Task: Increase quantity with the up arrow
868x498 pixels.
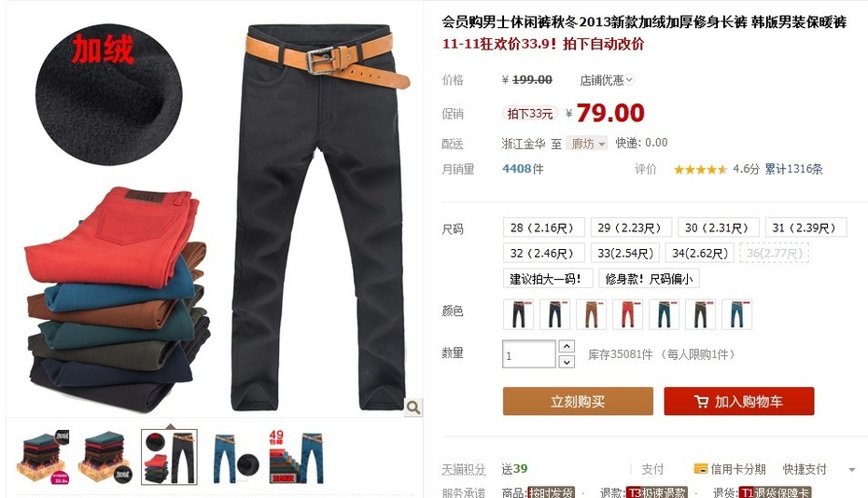Action: (567, 346)
